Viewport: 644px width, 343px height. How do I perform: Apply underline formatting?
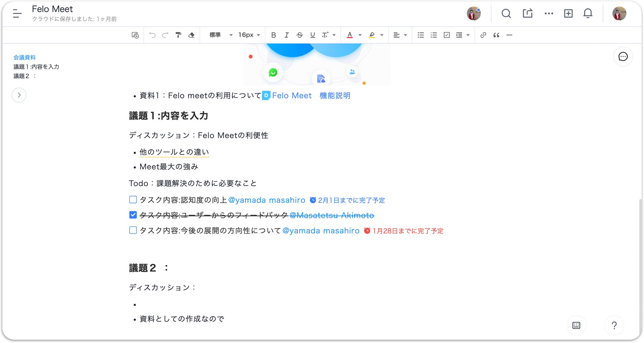312,35
